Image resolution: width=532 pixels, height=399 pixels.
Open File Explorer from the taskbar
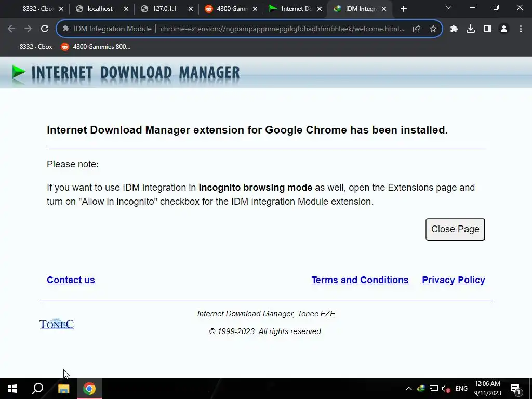tap(64, 389)
